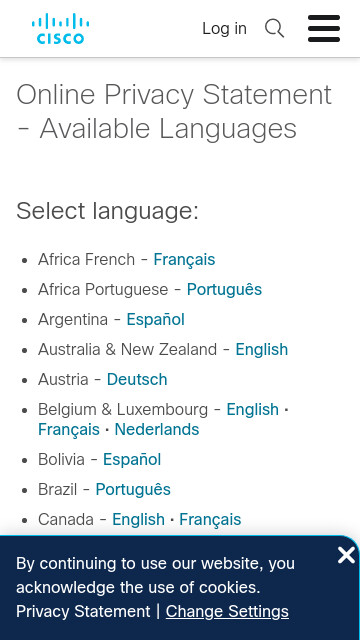Open Change Settings for cookies

pyautogui.click(x=227, y=611)
